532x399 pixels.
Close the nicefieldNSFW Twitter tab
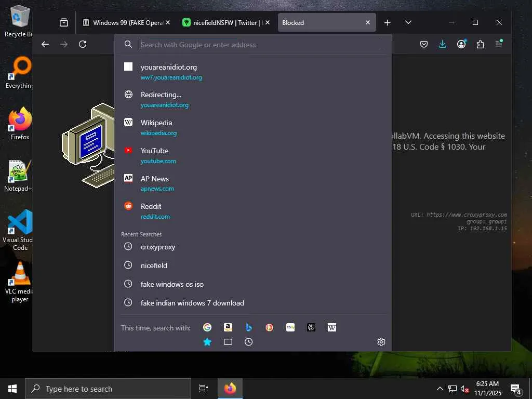pos(268,23)
